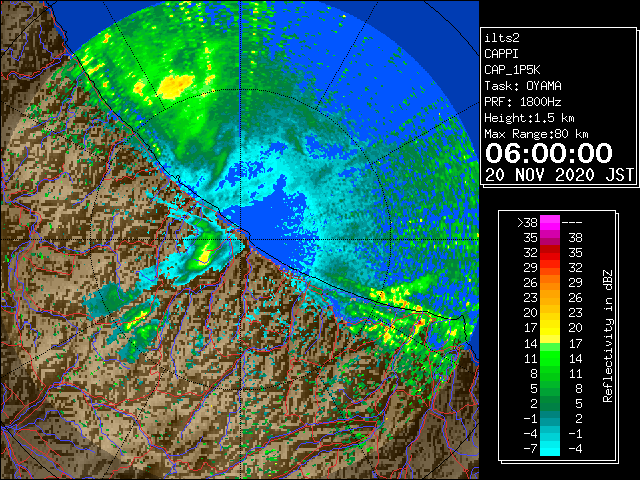Screen dimensions: 640x480
Task: Click the 'Reflectivity in dBZ' legend title
Action: click(x=608, y=336)
